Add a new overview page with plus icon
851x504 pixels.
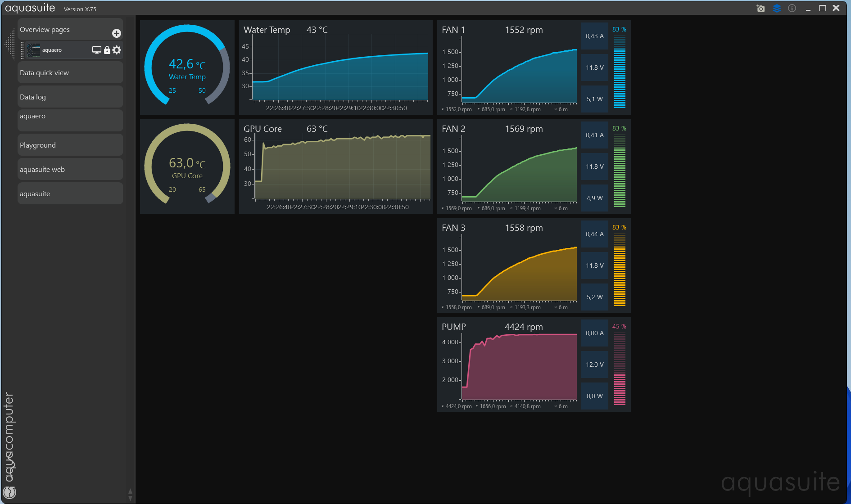[x=117, y=33]
